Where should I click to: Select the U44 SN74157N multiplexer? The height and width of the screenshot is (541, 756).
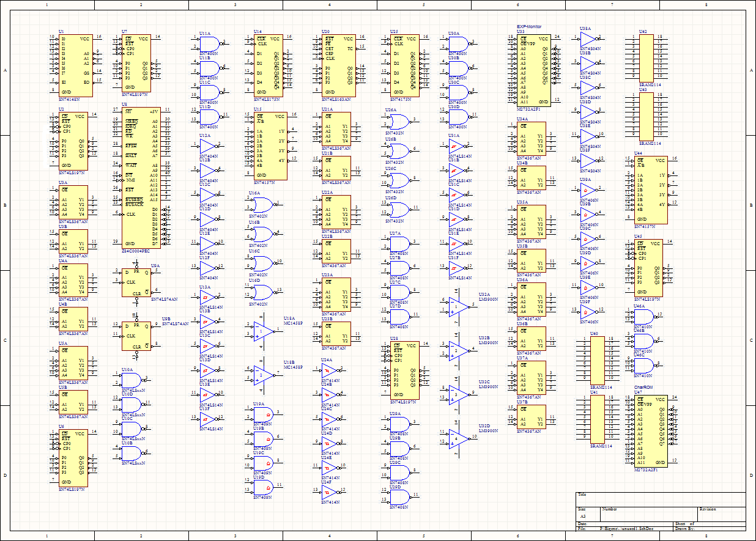click(651, 190)
